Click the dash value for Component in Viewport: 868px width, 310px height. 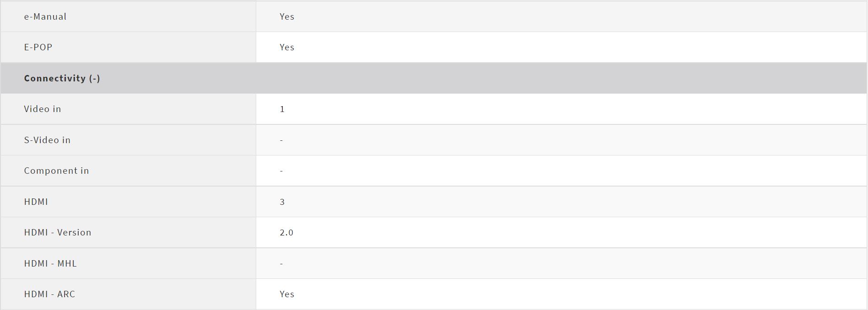click(x=281, y=171)
